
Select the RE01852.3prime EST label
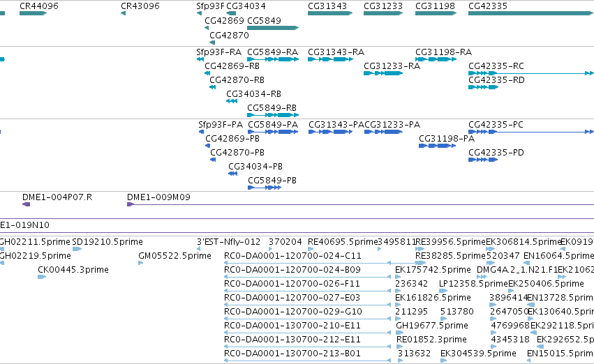431,340
